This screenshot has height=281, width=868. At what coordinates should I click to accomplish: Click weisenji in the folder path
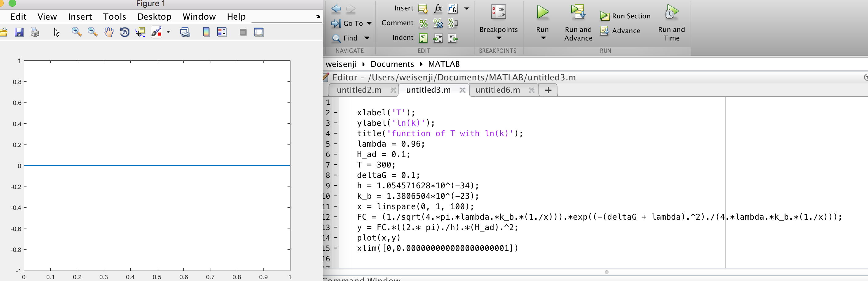[x=341, y=64]
